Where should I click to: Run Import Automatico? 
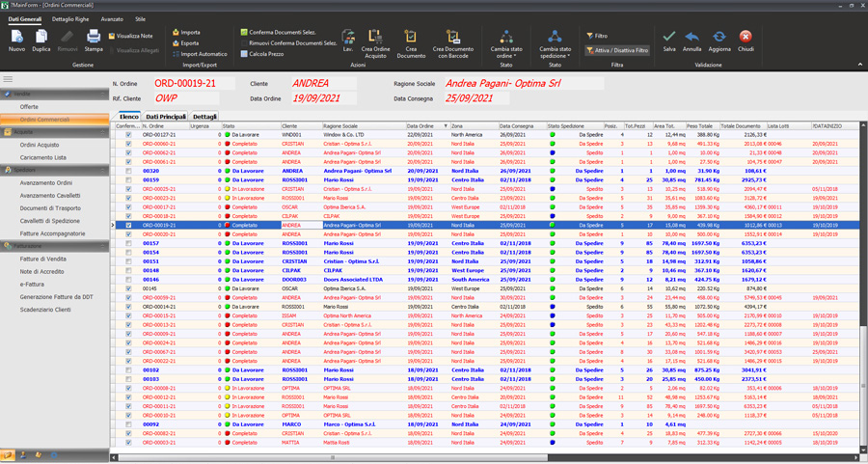tap(200, 54)
